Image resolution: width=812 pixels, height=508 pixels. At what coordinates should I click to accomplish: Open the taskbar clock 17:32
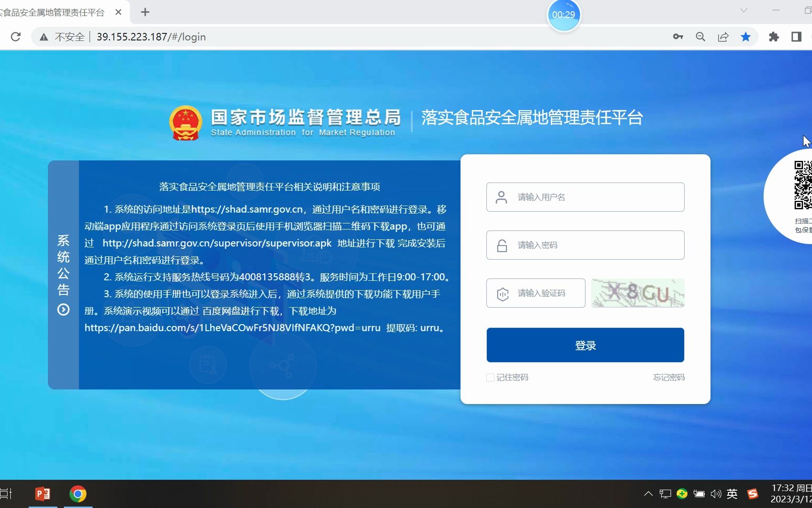click(x=791, y=493)
